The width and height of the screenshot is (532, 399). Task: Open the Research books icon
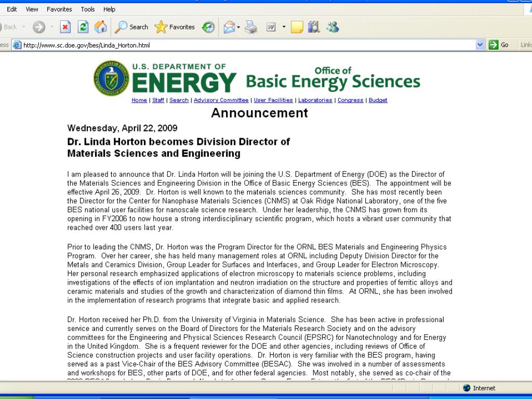[314, 27]
